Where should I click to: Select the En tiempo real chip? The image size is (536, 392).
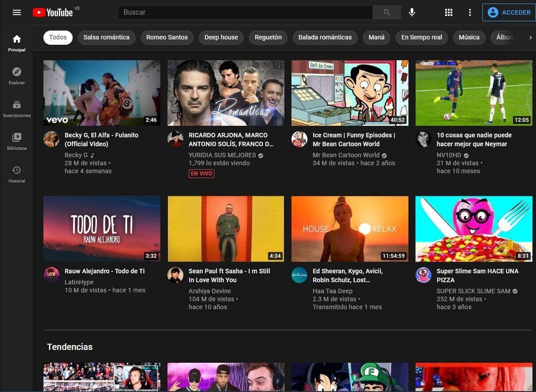421,37
